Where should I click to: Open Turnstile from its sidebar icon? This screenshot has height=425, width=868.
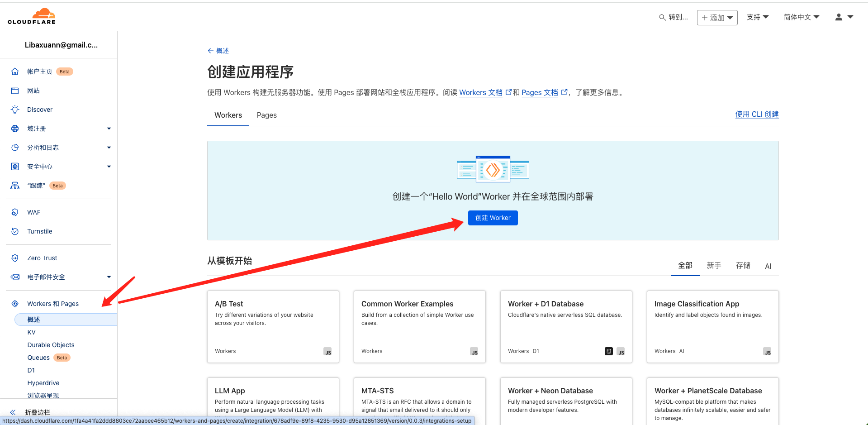click(x=15, y=231)
